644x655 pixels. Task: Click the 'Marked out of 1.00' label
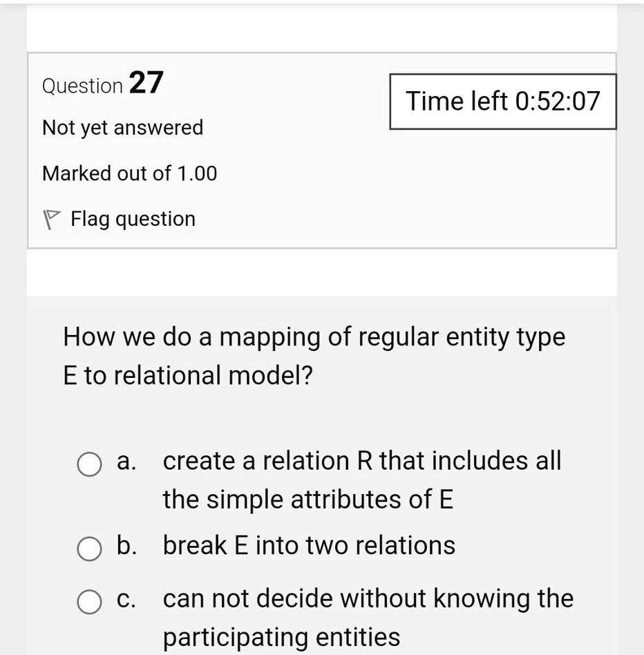(x=129, y=173)
